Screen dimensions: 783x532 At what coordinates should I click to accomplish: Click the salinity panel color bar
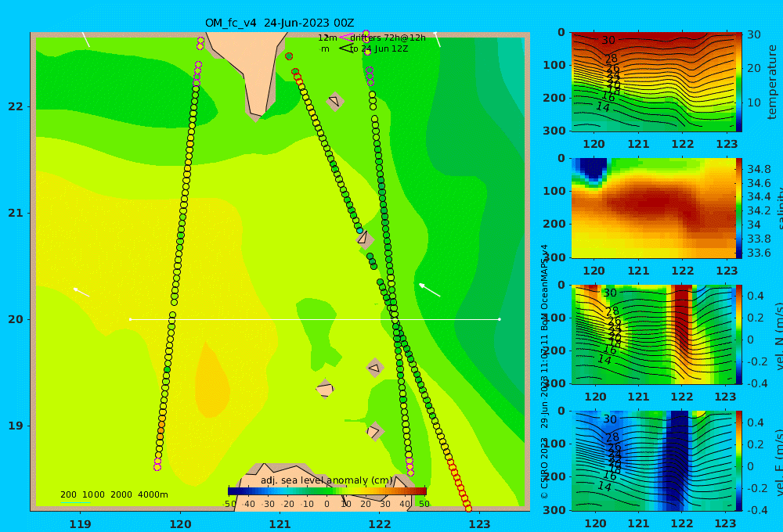(x=738, y=208)
